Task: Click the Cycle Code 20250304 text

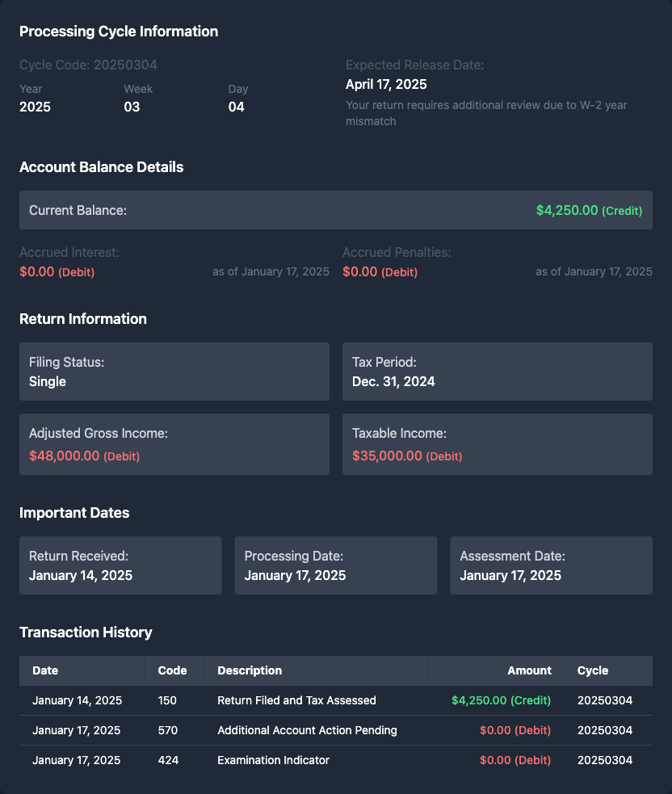Action: click(88, 65)
